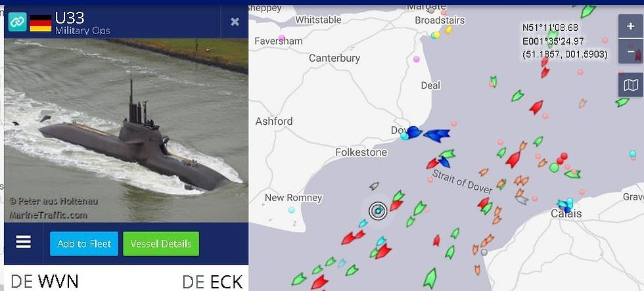
Task: Click the Canterbury map label
Action: click(x=334, y=58)
